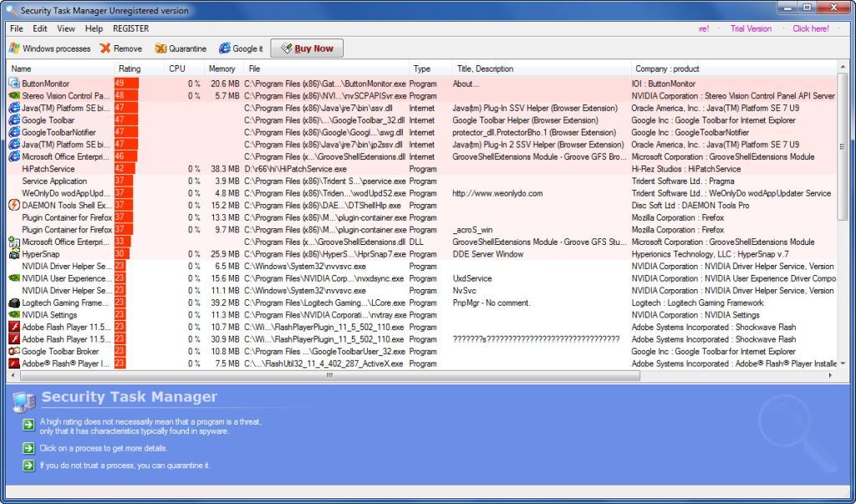
Task: Sort by Title, Description column header
Action: click(542, 69)
